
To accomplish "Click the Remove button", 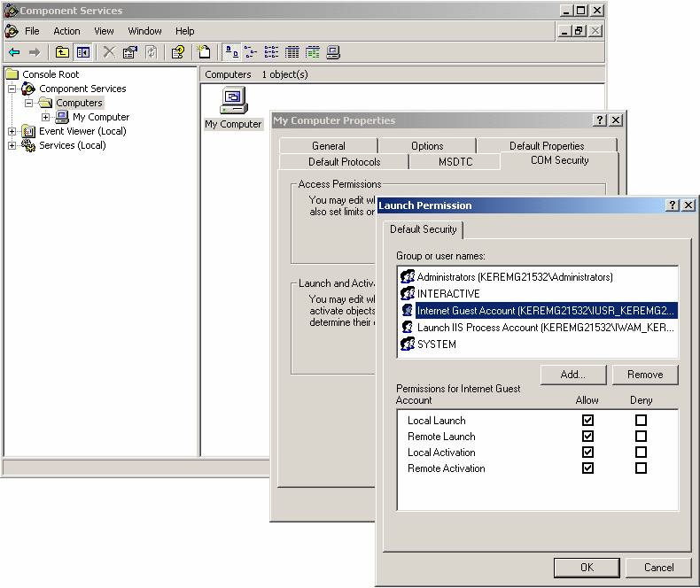I will [645, 375].
